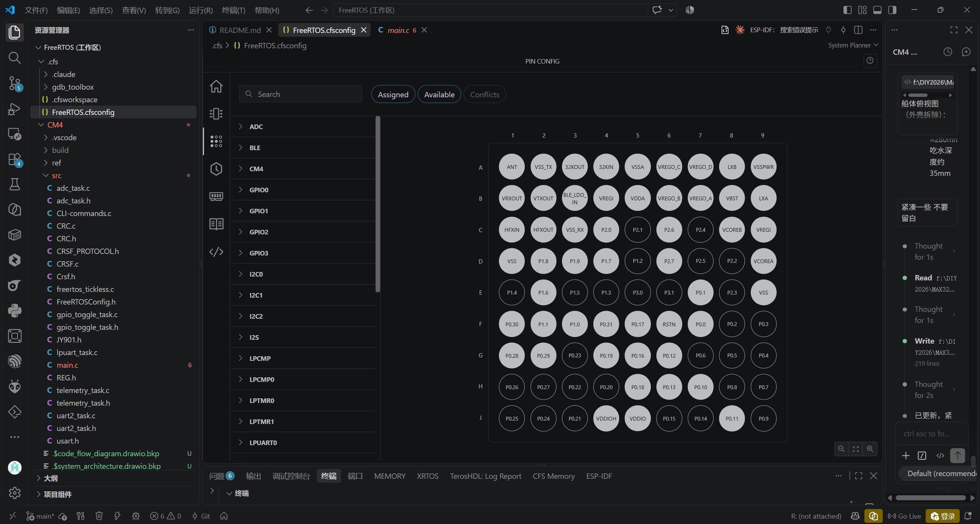The image size is (980, 524).
Task: Split the editor to the right
Action: (858, 30)
